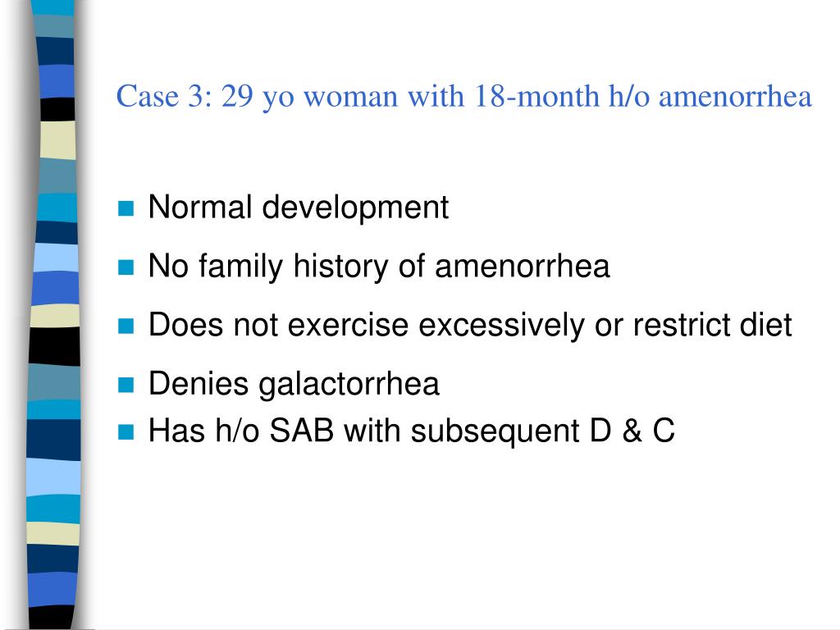Click bullet square beside 'Has h/o SAB'

coord(126,431)
